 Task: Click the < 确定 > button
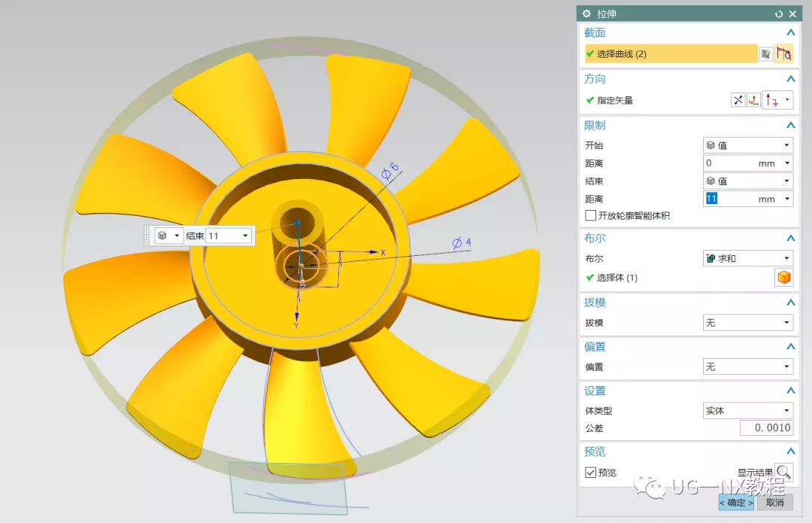click(x=736, y=502)
